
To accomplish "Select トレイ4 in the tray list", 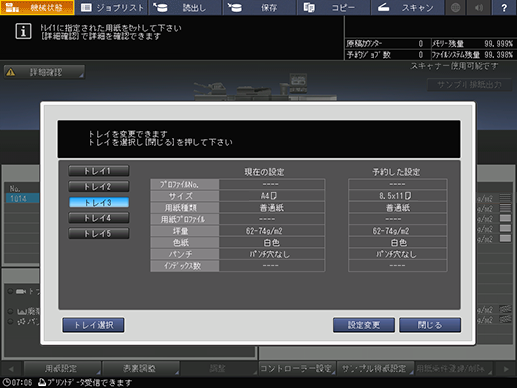I will pyautogui.click(x=99, y=218).
